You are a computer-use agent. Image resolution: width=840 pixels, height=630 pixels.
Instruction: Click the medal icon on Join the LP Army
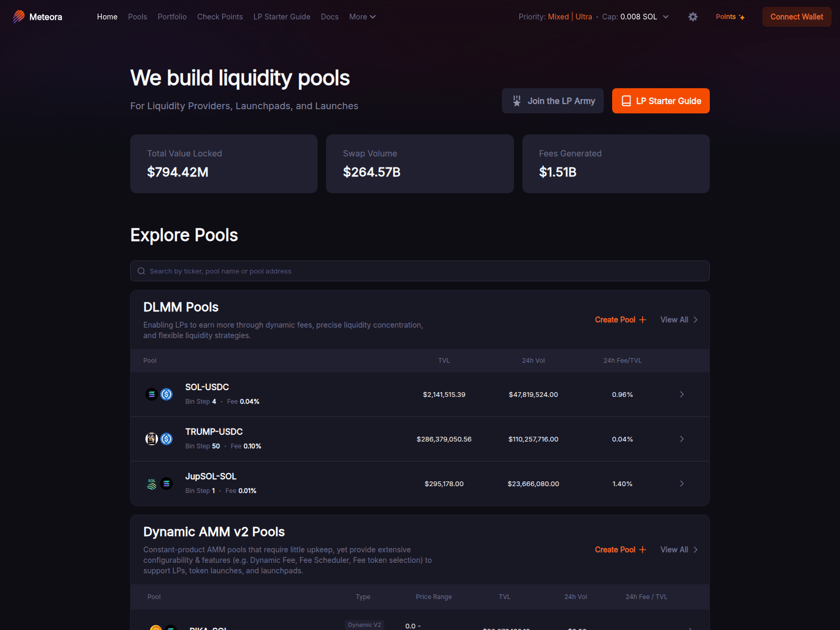click(x=517, y=101)
